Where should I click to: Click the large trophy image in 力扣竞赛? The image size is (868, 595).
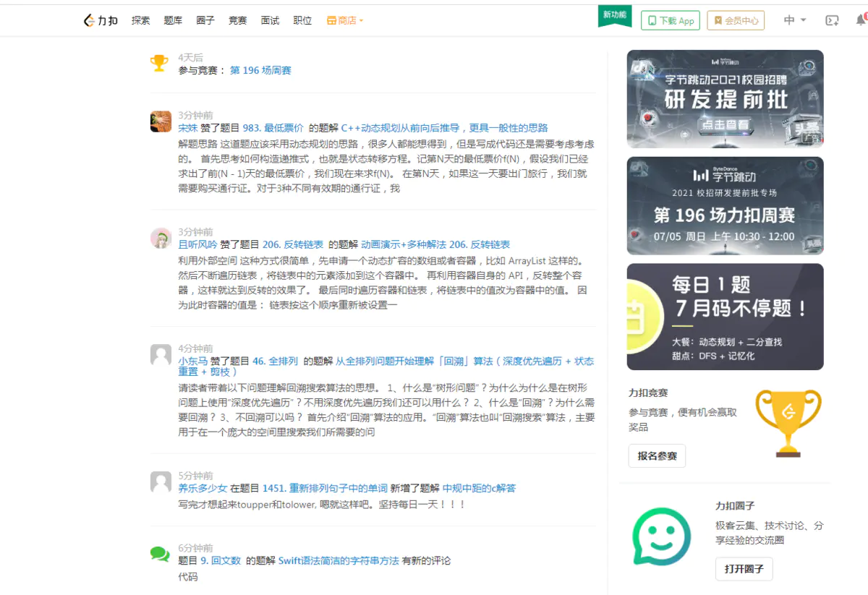[788, 422]
